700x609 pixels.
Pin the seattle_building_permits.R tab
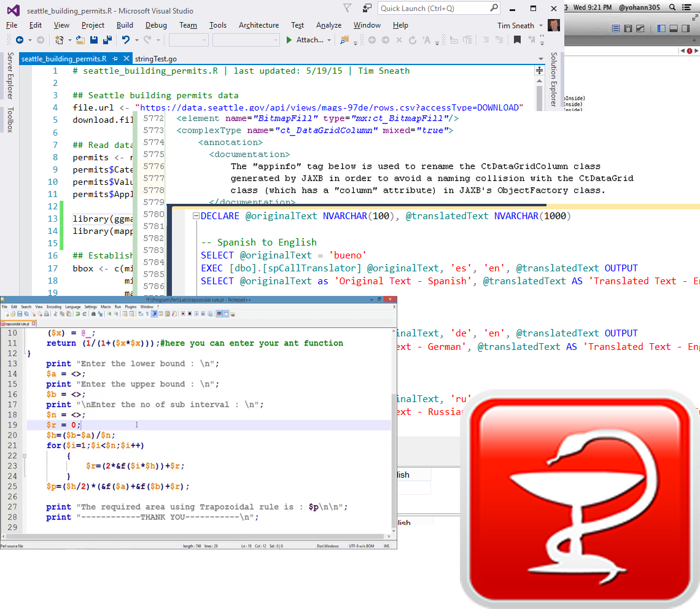click(115, 58)
